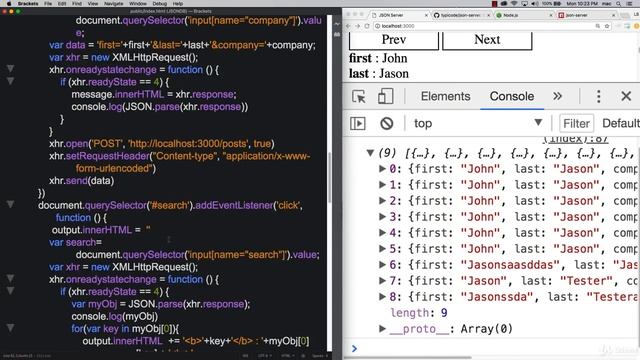Open the Brackets Edit menu
Screen dimensions: 640x360
point(62,4)
